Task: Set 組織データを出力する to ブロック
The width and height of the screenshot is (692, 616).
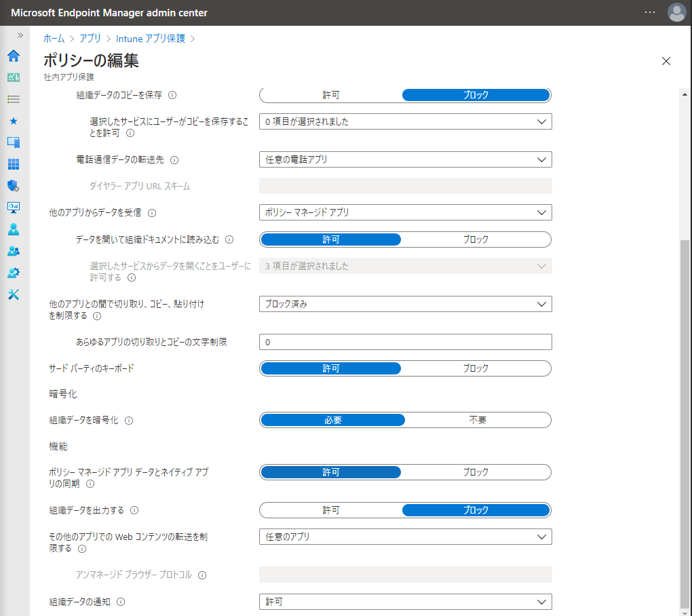Action: (x=476, y=510)
